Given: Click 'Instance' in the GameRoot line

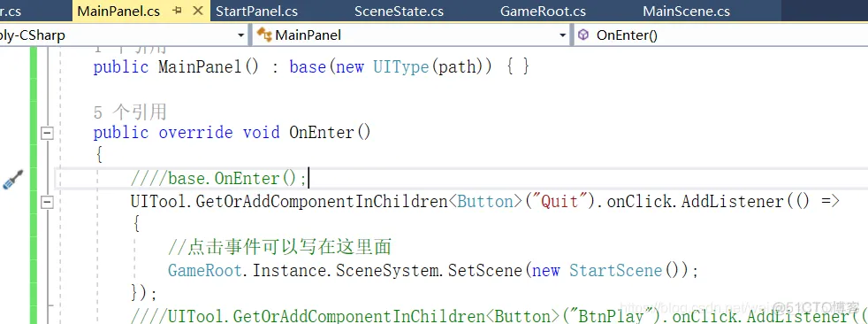Looking at the screenshot, I should tap(290, 271).
